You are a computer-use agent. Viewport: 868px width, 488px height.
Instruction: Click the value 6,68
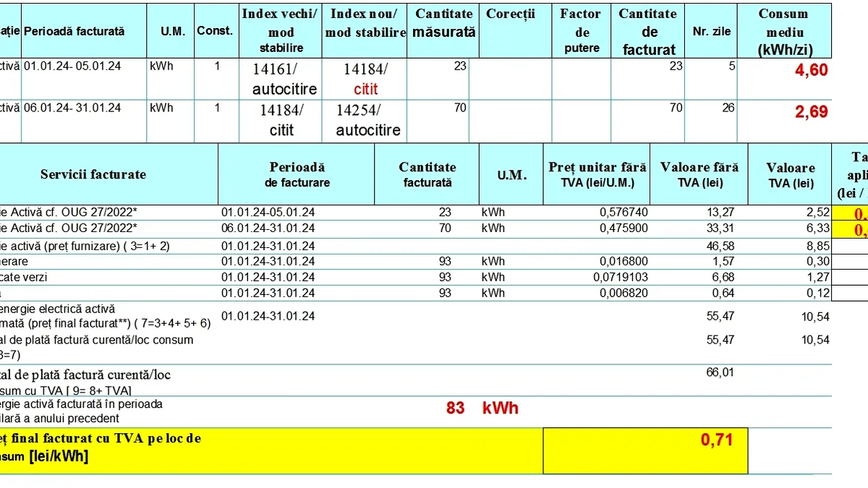(x=723, y=277)
